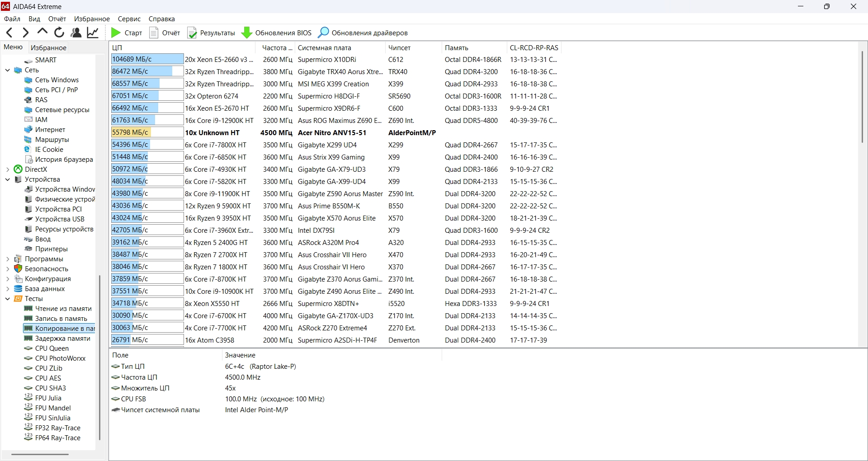Collapse the Сеть tree node
Screen dimensions: 868x461
(8, 70)
